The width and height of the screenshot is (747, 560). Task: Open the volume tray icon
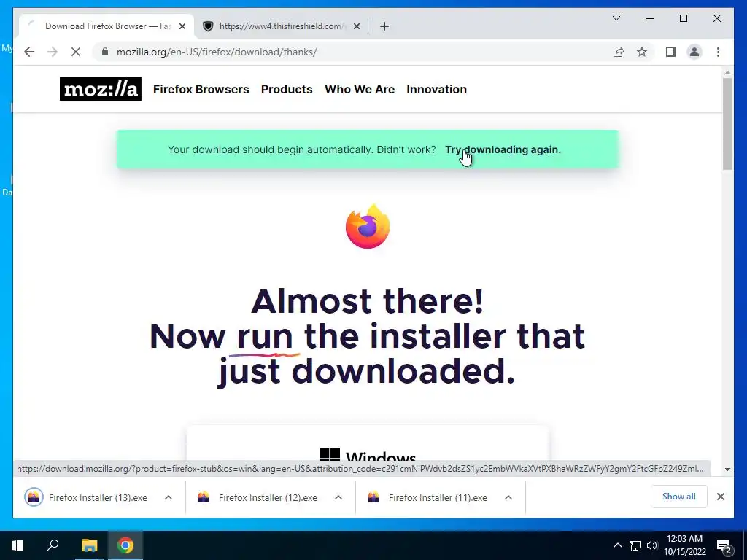[x=652, y=545]
